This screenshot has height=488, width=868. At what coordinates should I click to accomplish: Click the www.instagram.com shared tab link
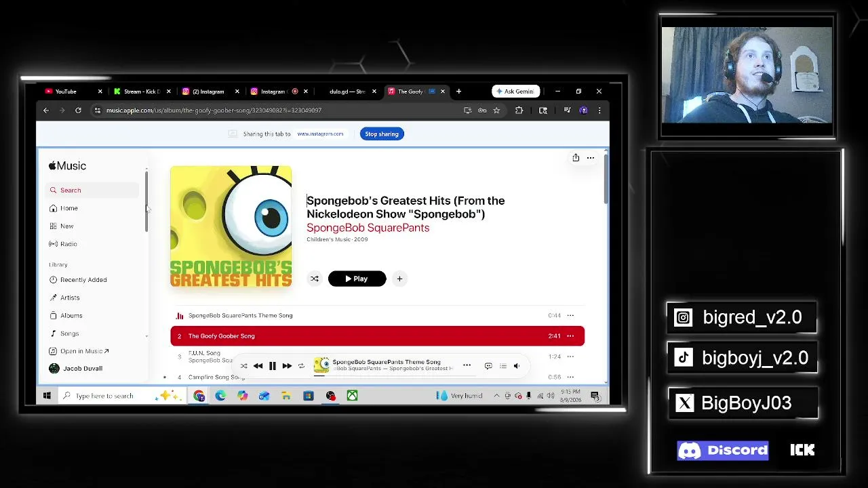320,134
